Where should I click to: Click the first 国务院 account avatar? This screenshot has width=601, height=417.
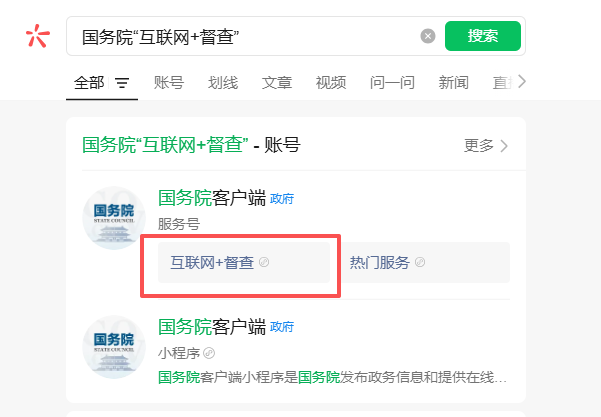pyautogui.click(x=113, y=219)
